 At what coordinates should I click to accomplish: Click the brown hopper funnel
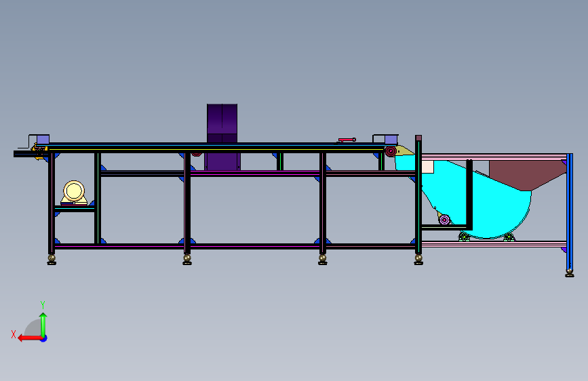coord(527,175)
